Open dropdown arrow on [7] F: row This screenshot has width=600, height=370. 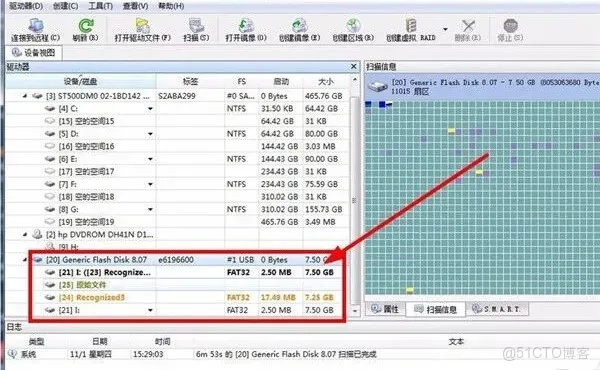tap(150, 184)
